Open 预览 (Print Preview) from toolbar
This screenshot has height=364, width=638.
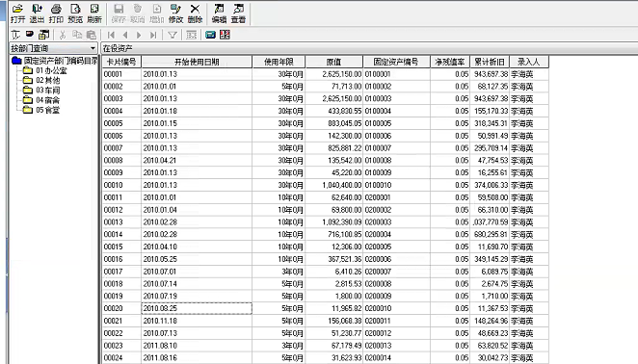pos(75,13)
